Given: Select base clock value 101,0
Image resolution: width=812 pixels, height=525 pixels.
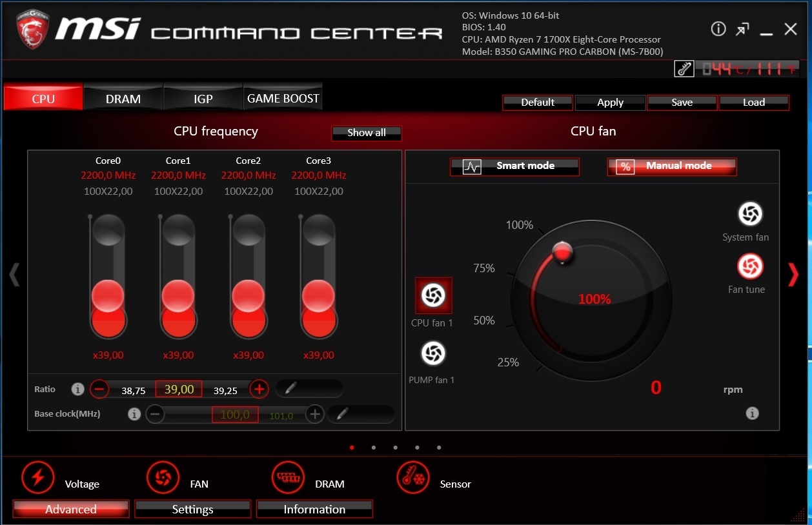Looking at the screenshot, I should tap(281, 416).
